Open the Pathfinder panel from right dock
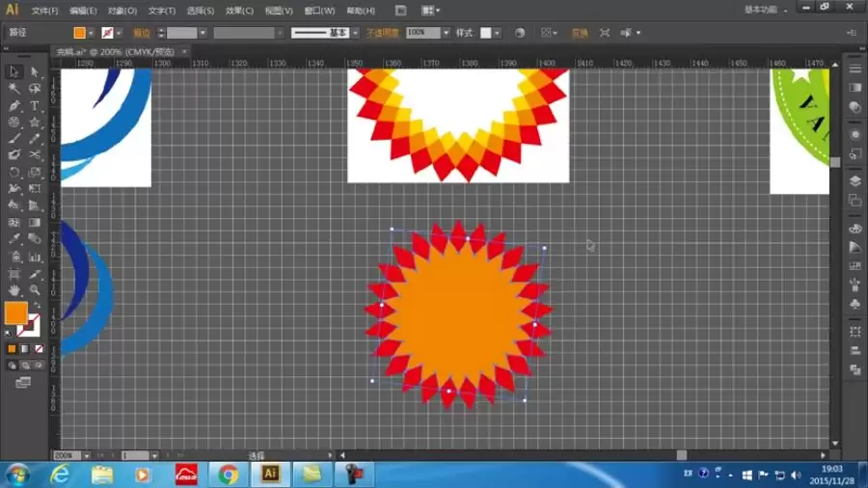 pos(854,369)
